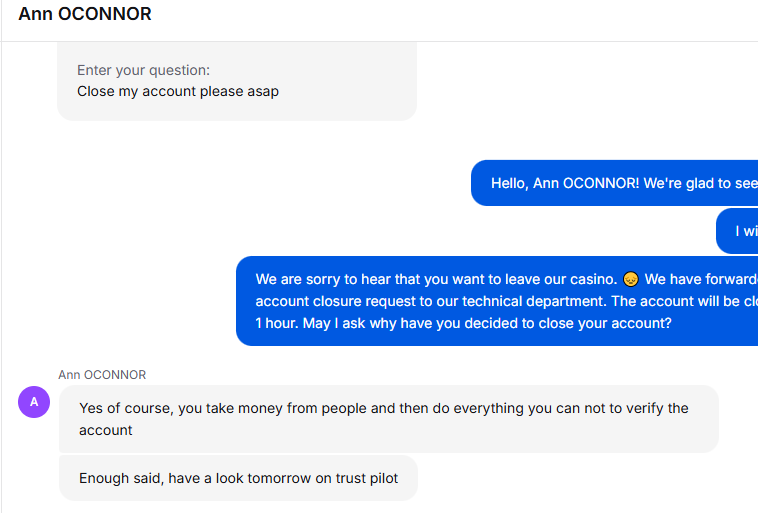The image size is (758, 513).
Task: Click the short blue bubble starting 'I wi'
Action: pyautogui.click(x=737, y=231)
